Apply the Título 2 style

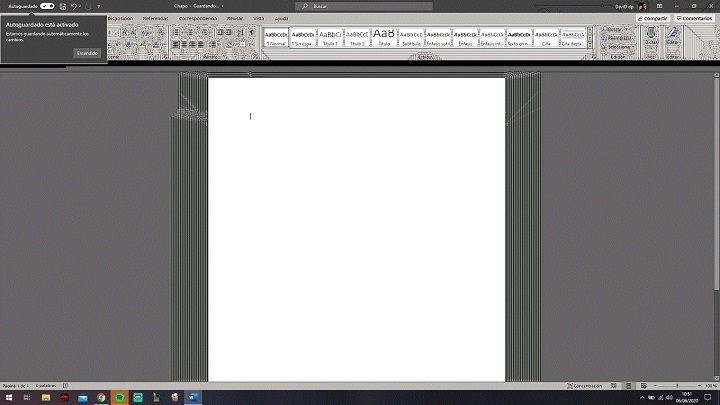(357, 37)
